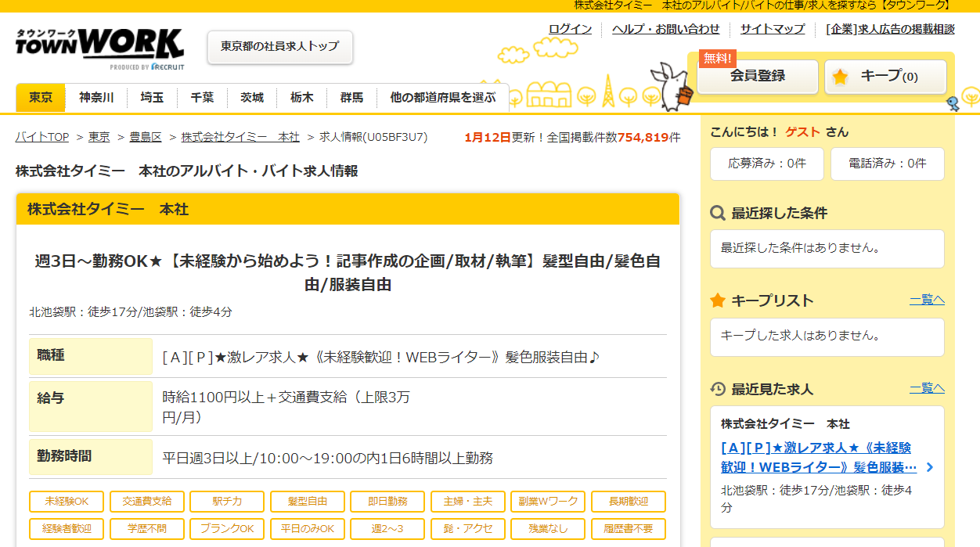Click 株式会社タイミー 本社 breadcrumb link

tap(240, 137)
